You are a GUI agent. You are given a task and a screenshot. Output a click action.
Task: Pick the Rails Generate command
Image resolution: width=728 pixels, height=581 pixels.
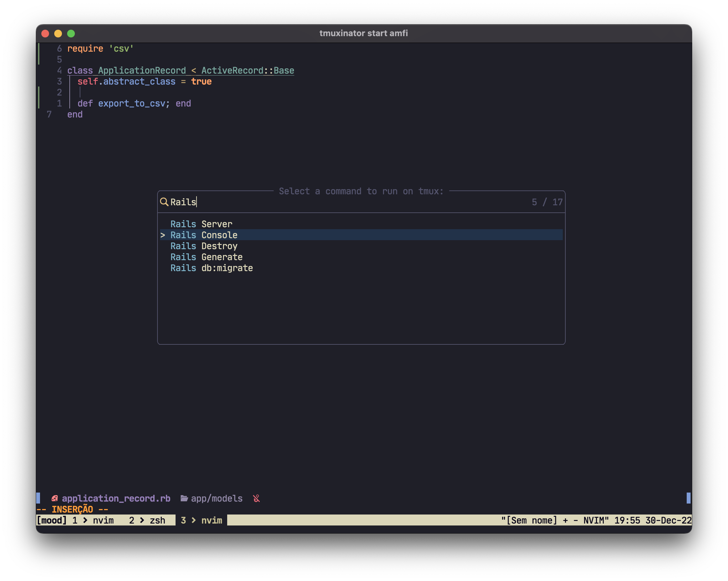pos(206,257)
